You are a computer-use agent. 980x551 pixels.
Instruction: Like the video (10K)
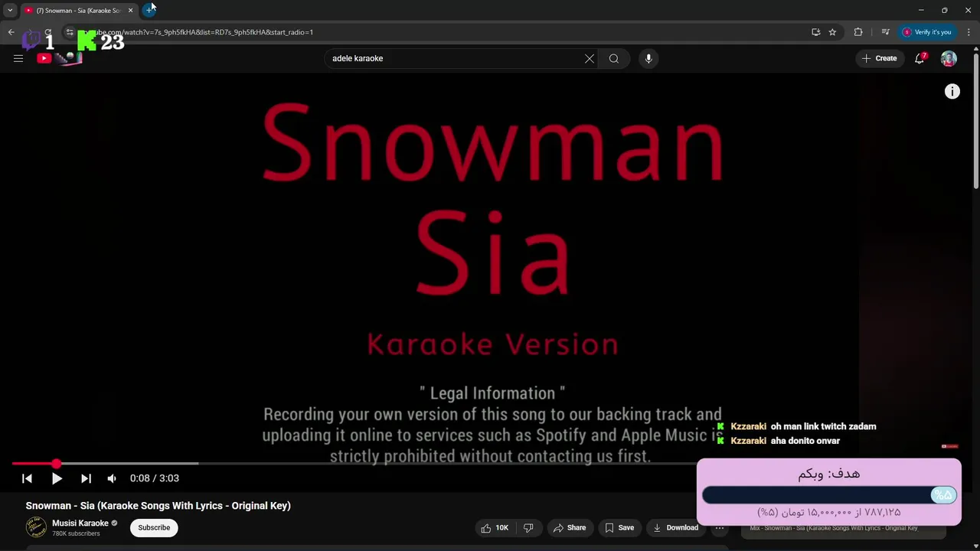pos(494,527)
